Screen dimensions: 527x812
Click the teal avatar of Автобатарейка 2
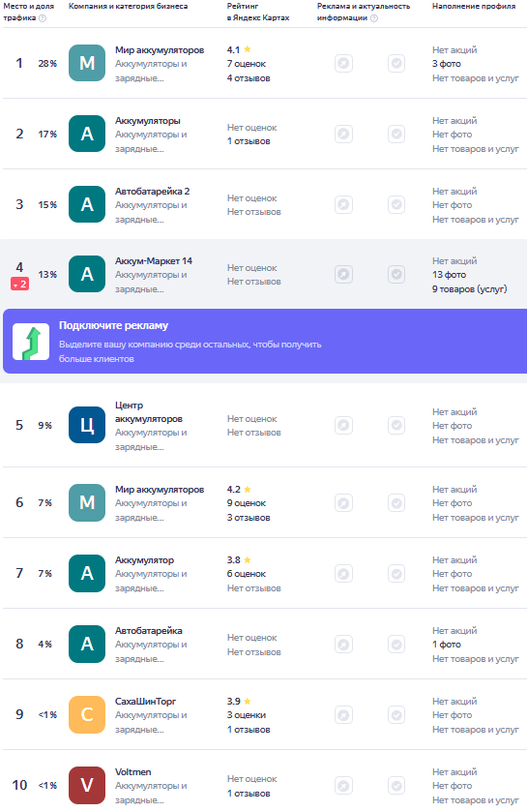pos(87,204)
